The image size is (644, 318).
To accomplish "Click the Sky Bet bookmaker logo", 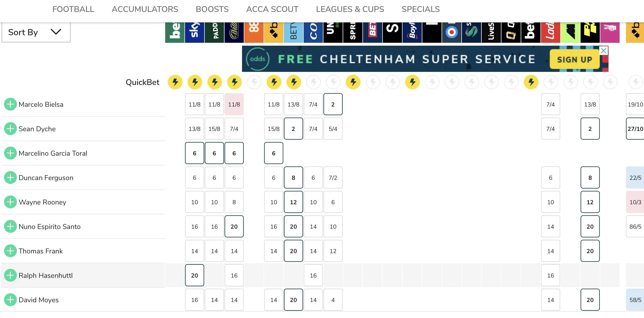I will point(195,32).
